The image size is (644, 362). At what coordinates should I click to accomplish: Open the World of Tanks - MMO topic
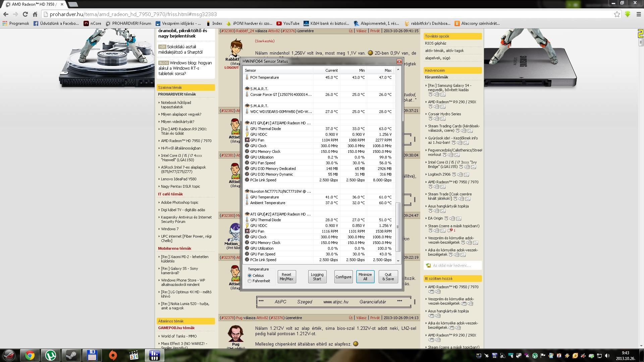click(x=179, y=336)
